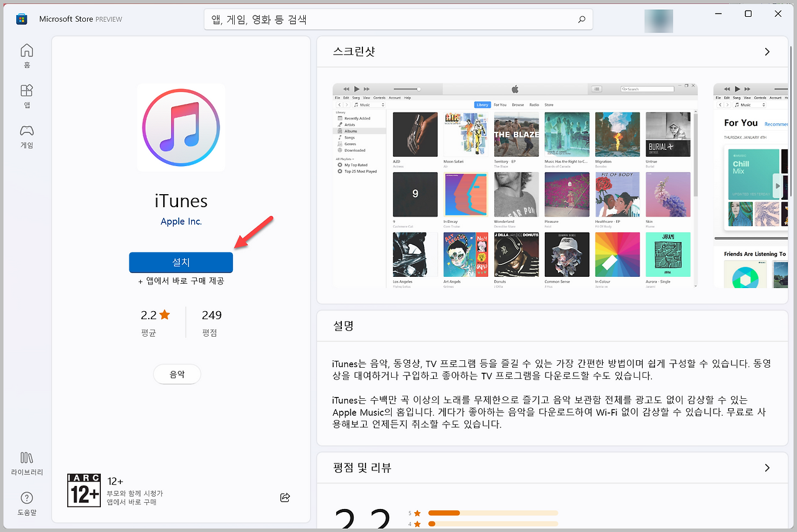Install iTunes with 설치 button
Image resolution: width=797 pixels, height=532 pixels.
[x=181, y=263]
